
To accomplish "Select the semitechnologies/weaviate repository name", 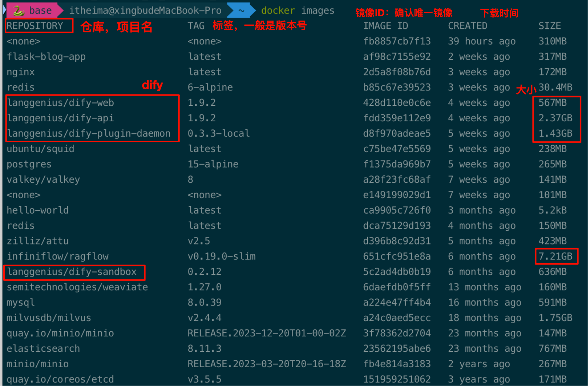I will coord(77,287).
